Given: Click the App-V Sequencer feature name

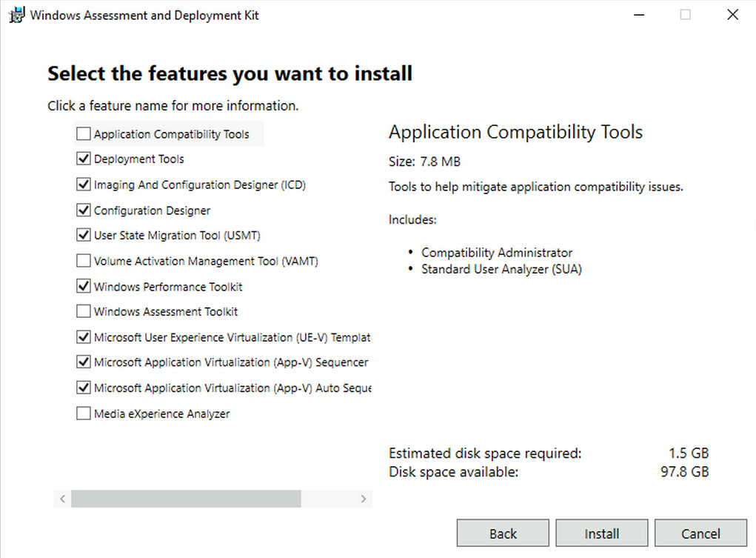Looking at the screenshot, I should (x=231, y=362).
